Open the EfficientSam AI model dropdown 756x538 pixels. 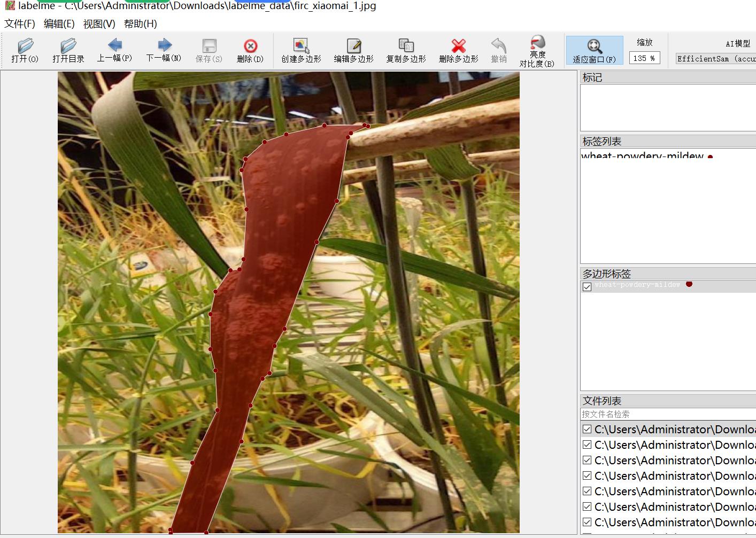tap(715, 59)
